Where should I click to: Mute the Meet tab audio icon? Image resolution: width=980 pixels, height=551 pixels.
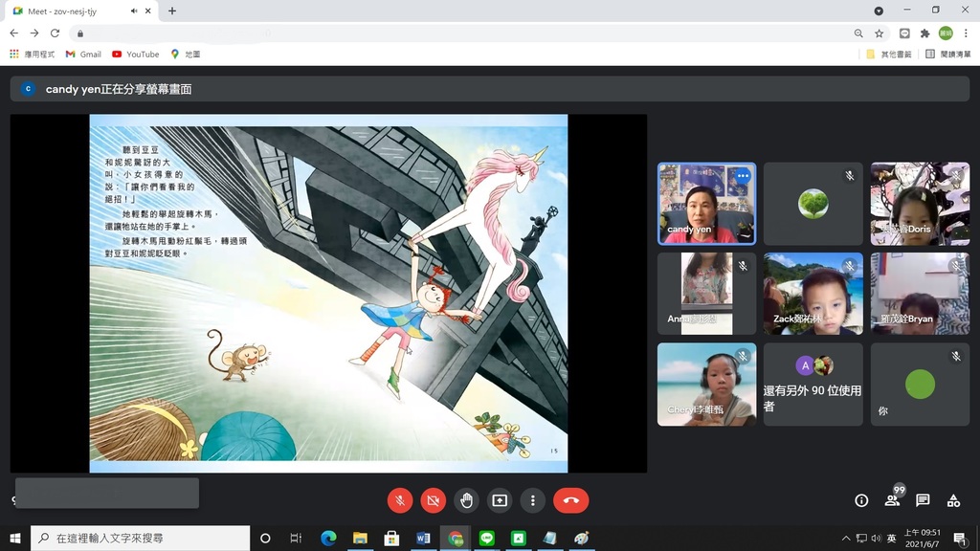[x=134, y=11]
